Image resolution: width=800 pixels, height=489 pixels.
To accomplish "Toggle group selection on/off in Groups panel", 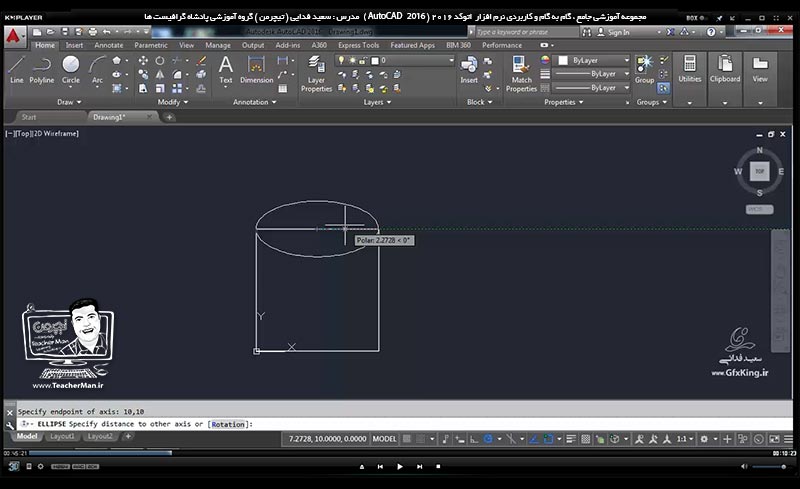I will [x=663, y=88].
